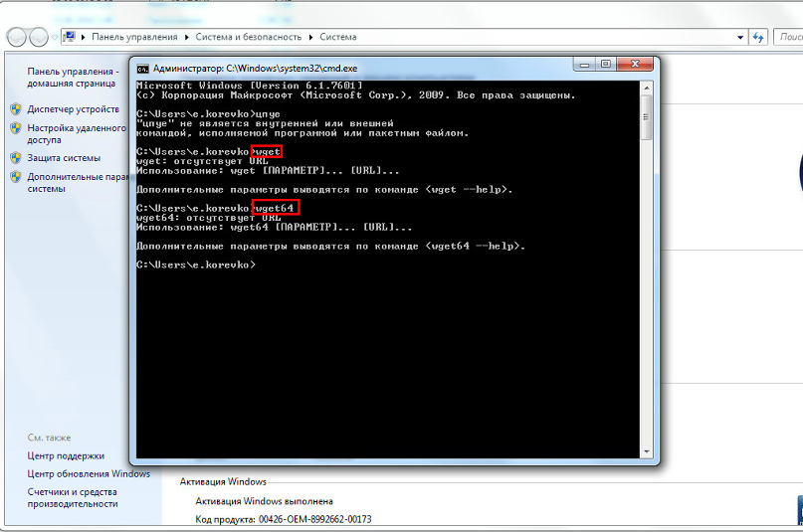Select Система и безопасность breadcrumb

click(x=249, y=37)
